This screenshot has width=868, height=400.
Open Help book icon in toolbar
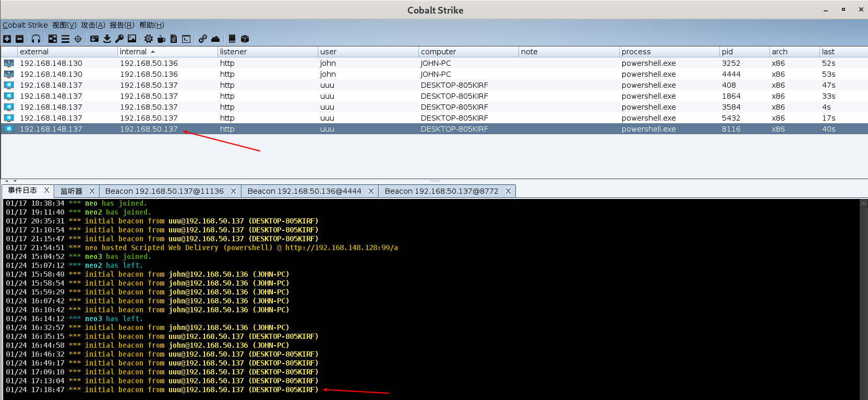click(x=232, y=39)
